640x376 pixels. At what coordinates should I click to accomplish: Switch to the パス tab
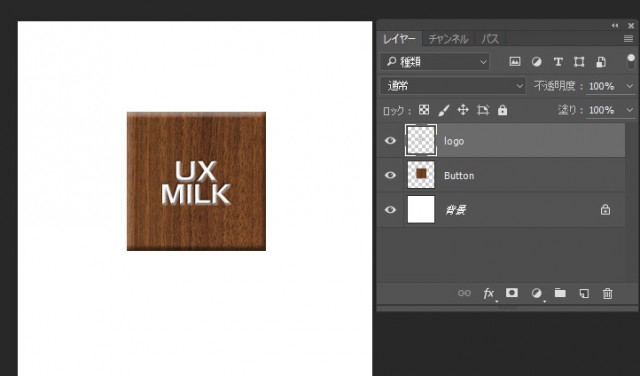[x=490, y=39]
